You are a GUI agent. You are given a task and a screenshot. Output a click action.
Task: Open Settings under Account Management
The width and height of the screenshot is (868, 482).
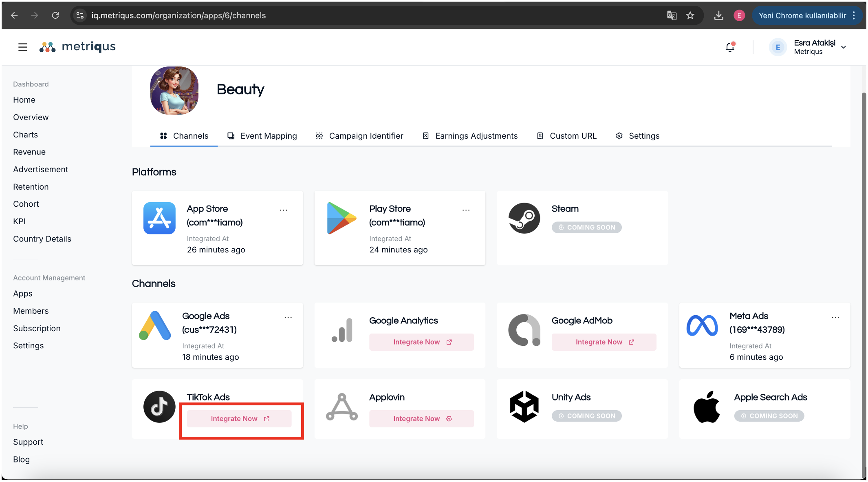tap(28, 346)
